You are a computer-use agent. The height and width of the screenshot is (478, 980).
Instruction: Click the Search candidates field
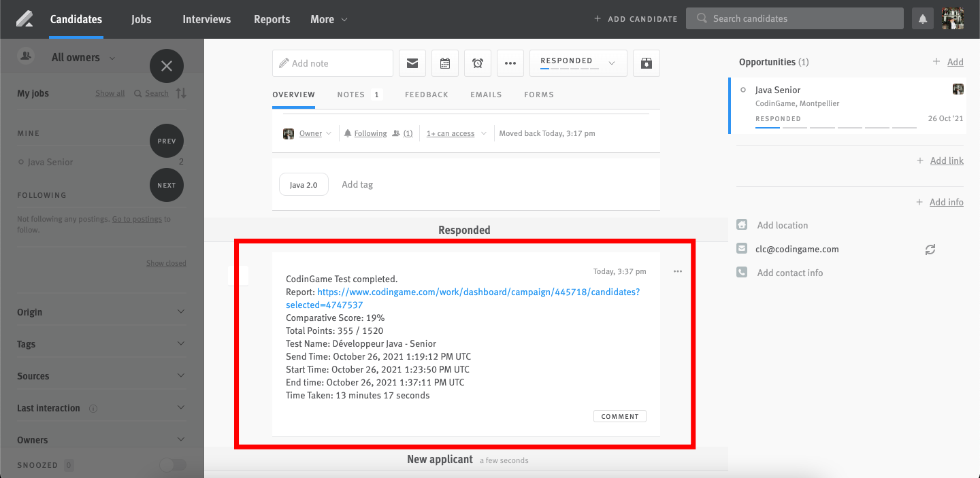pyautogui.click(x=795, y=19)
